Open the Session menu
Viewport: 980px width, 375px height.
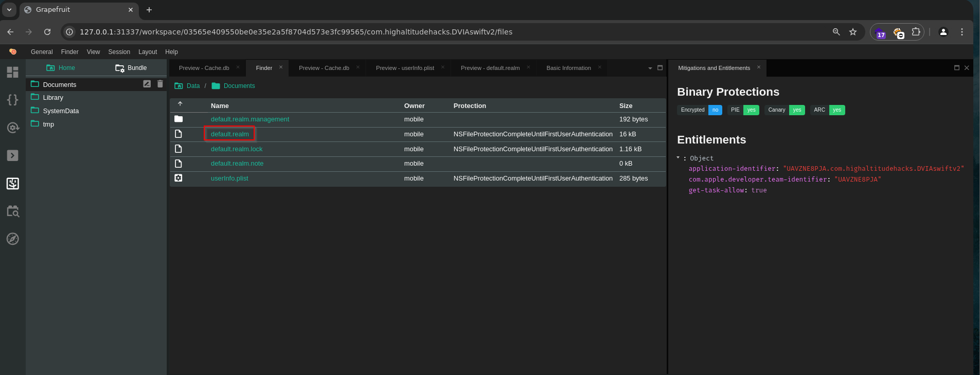pos(119,52)
